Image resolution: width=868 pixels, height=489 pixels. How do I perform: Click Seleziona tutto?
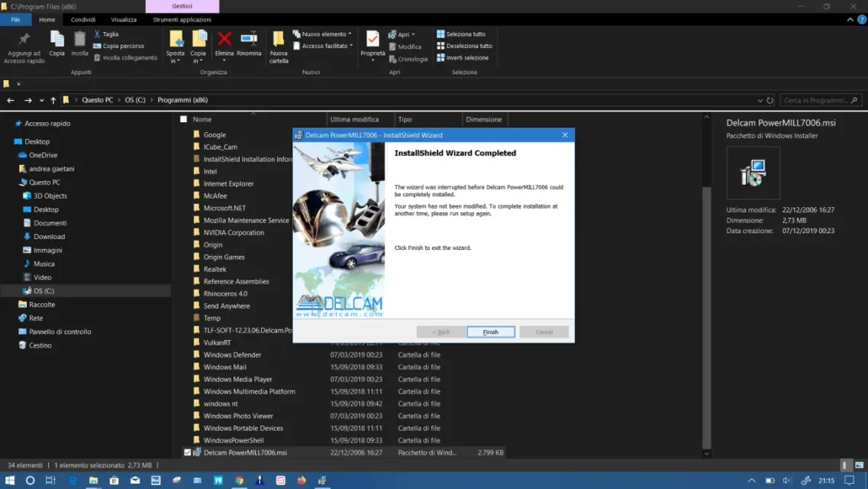(461, 34)
